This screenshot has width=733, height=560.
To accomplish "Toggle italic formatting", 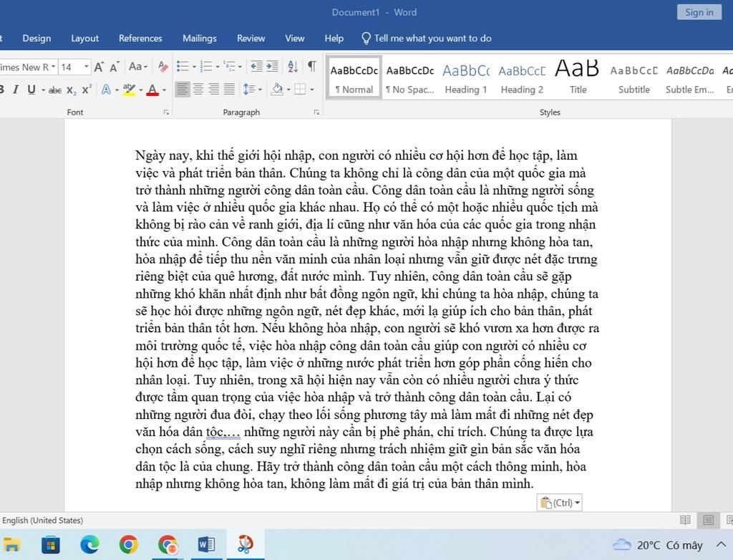I will tap(16, 90).
